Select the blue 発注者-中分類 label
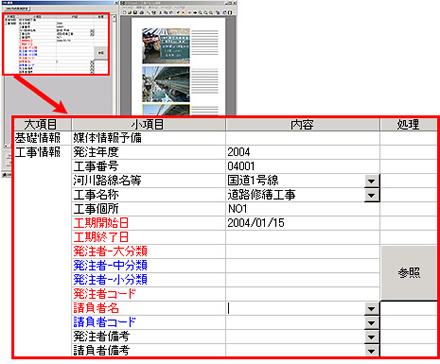The height and width of the screenshot is (364, 440). (110, 266)
